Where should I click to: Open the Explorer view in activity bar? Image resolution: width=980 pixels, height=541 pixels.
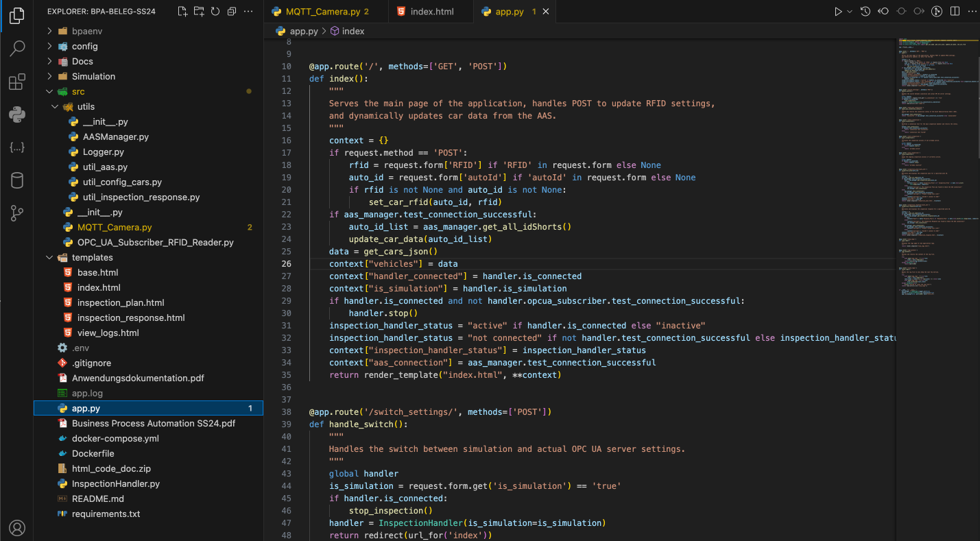pos(17,16)
